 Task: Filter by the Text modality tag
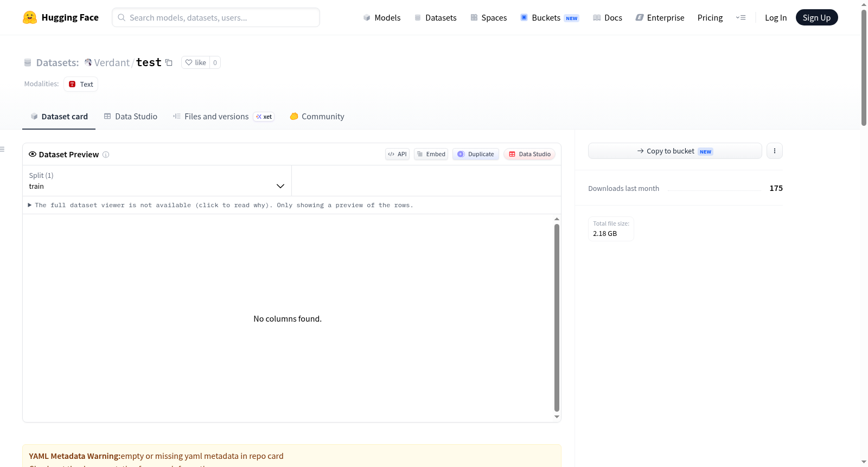click(81, 84)
